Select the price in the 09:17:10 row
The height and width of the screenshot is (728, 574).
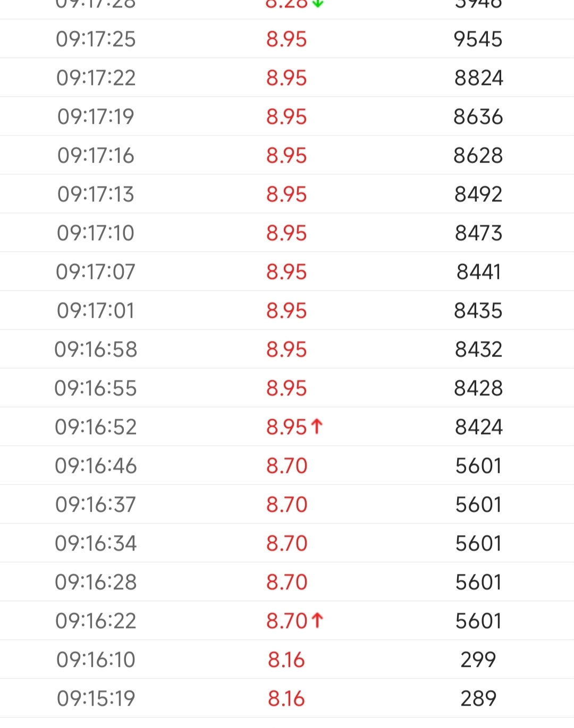286,233
